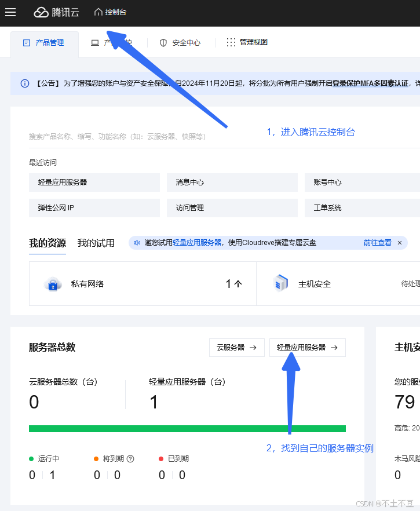Click the 云服务器 arrow button
420x511 pixels.
tap(237, 348)
